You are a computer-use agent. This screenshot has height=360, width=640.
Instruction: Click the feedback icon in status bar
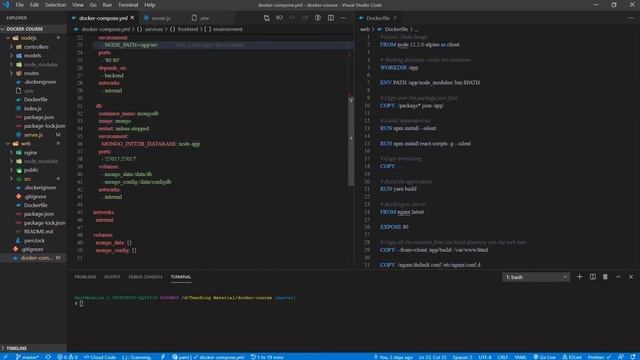[621, 357]
